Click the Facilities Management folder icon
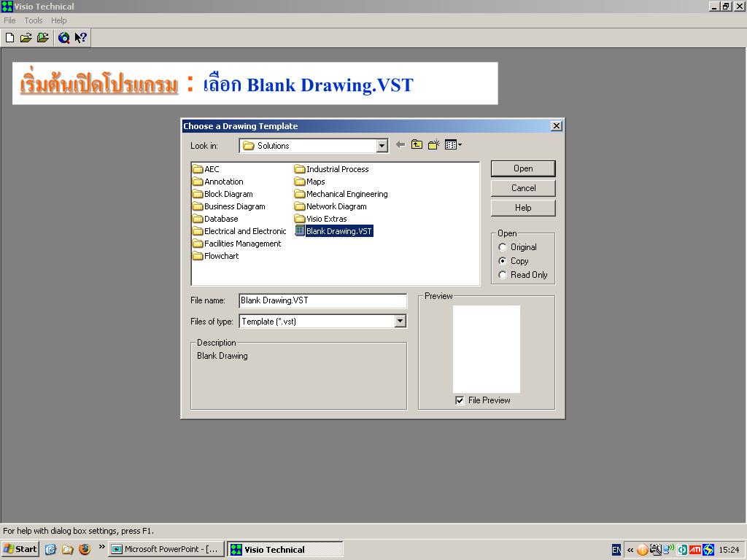Screen dimensions: 747x560 (198, 244)
